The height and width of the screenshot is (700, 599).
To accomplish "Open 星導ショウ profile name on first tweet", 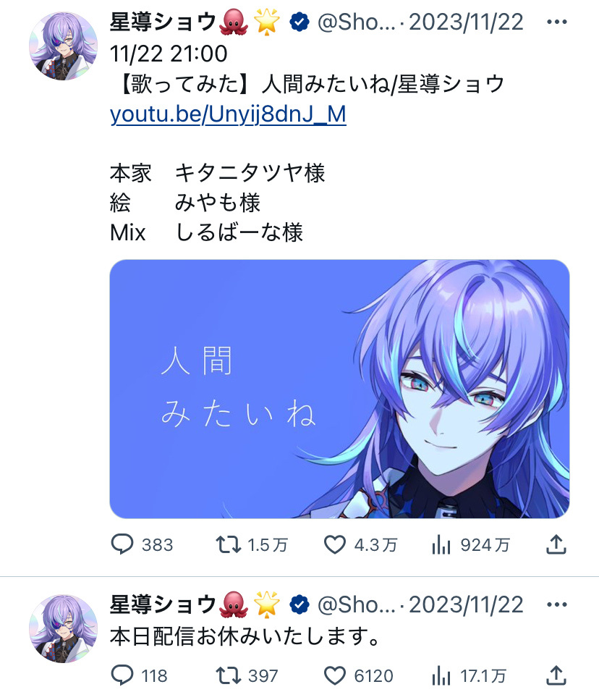I will pos(163,22).
